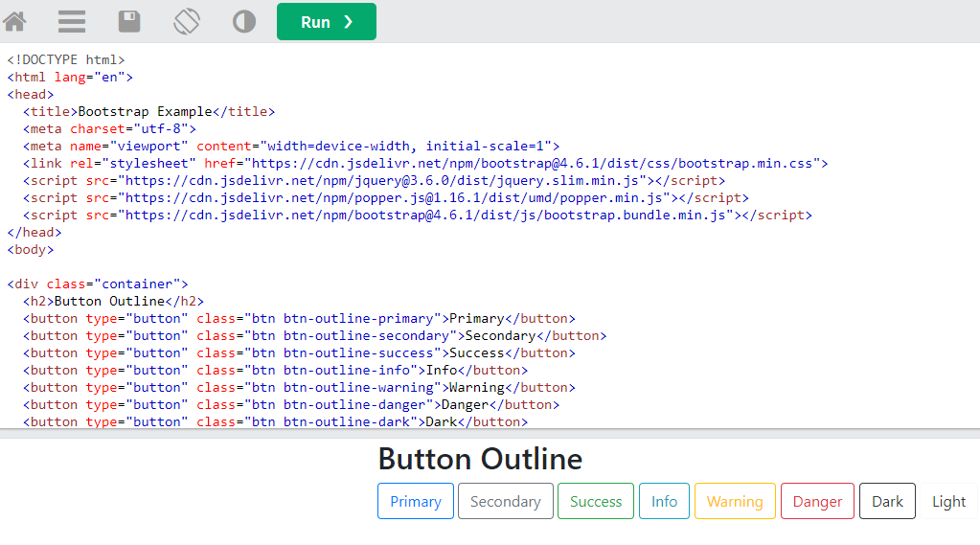Run the code example

click(x=327, y=22)
